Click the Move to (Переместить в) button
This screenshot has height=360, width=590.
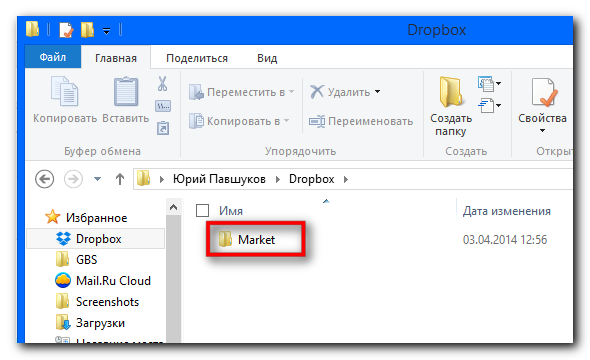coord(241,92)
